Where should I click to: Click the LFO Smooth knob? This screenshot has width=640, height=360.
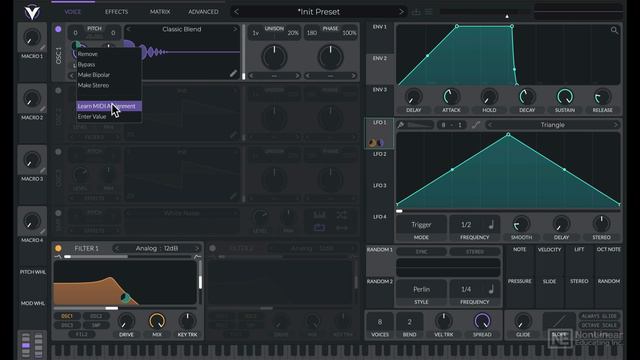coord(521,224)
